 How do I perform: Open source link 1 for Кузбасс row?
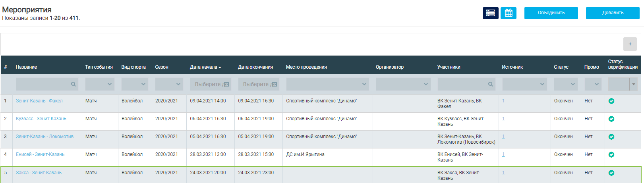(x=503, y=119)
